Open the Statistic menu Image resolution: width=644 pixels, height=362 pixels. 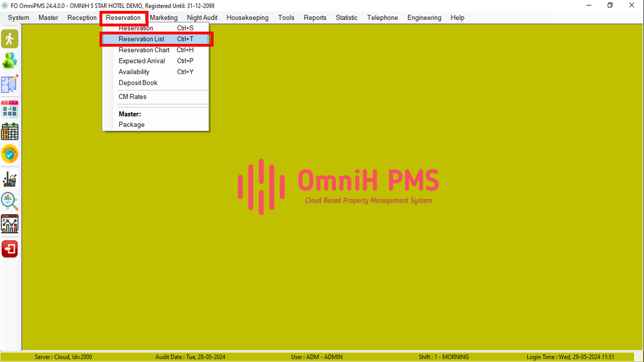tap(347, 17)
